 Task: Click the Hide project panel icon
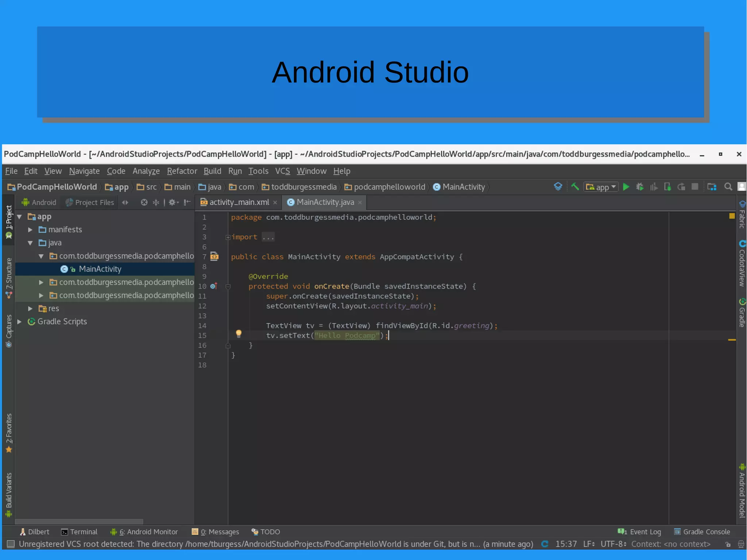187,202
